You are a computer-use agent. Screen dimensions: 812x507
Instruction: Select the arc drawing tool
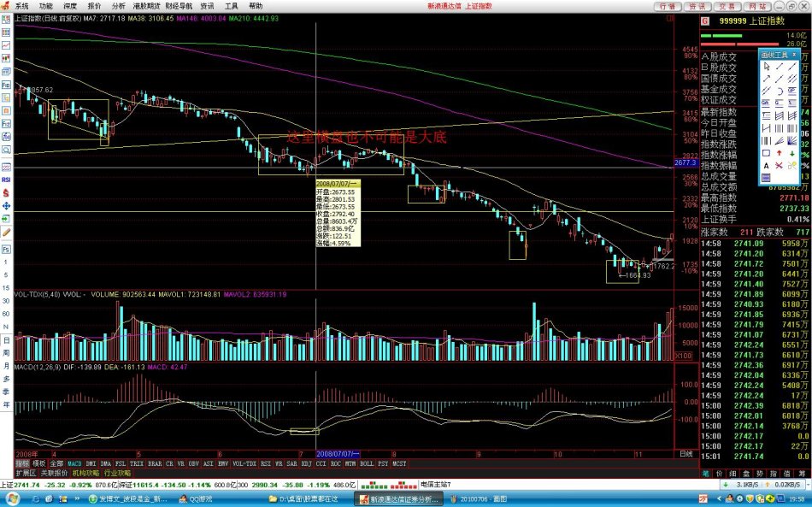(779, 91)
